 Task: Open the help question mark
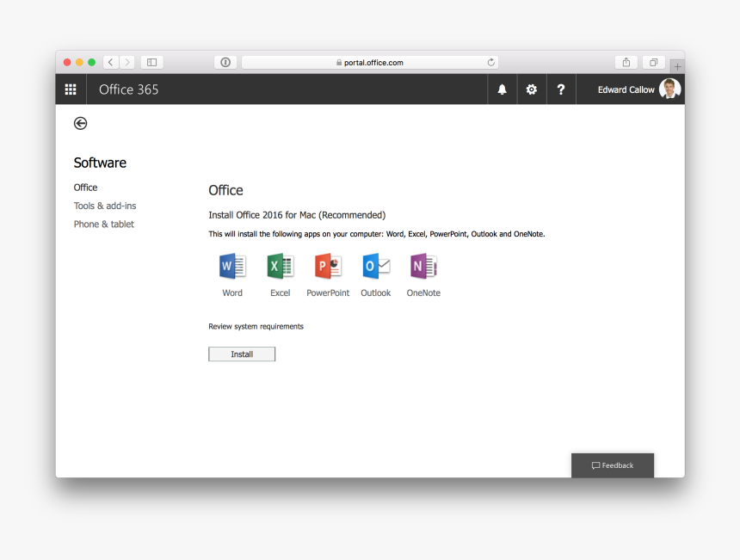pyautogui.click(x=561, y=89)
